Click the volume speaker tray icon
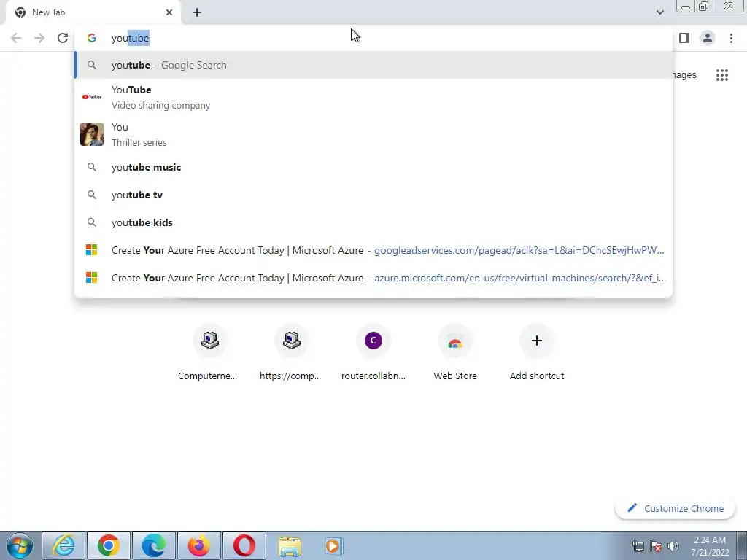 673,545
